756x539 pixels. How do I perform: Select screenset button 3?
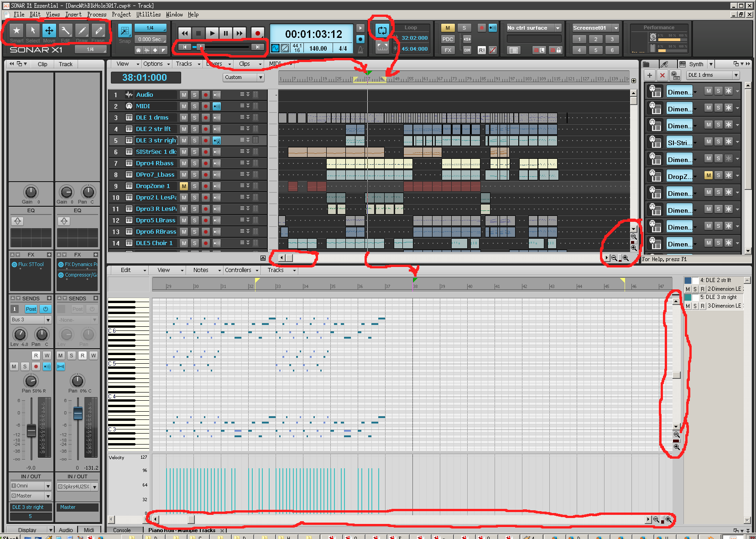click(612, 39)
